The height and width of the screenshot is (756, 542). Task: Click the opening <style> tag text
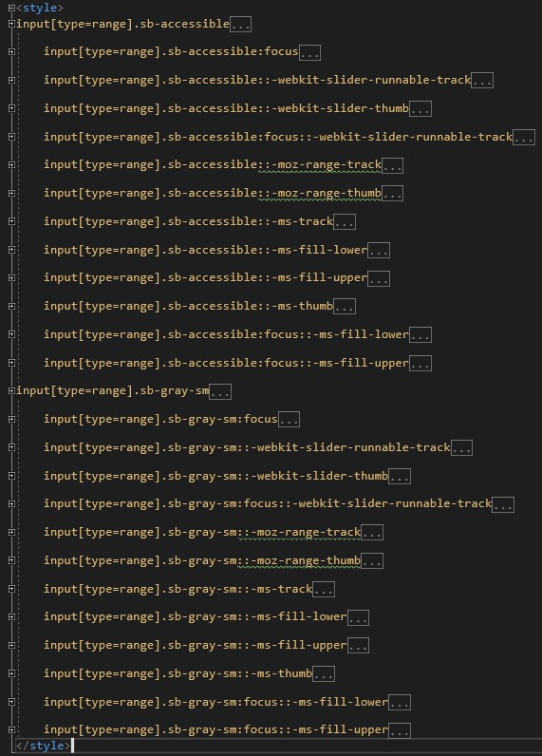pos(40,9)
